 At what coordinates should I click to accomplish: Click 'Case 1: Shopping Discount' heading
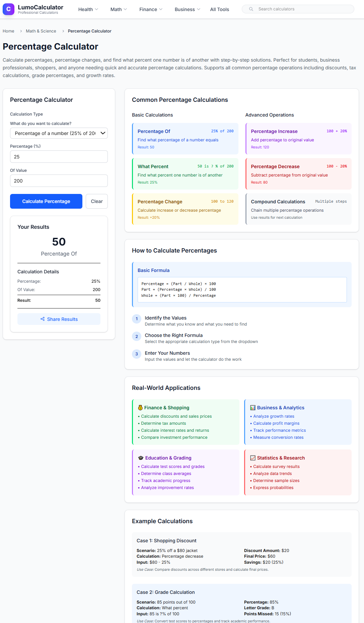[166, 541]
